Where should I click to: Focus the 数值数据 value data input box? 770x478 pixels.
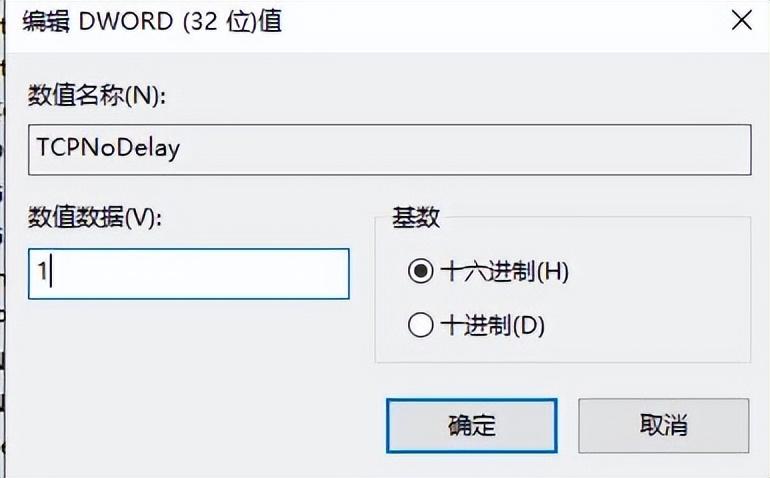point(188,273)
